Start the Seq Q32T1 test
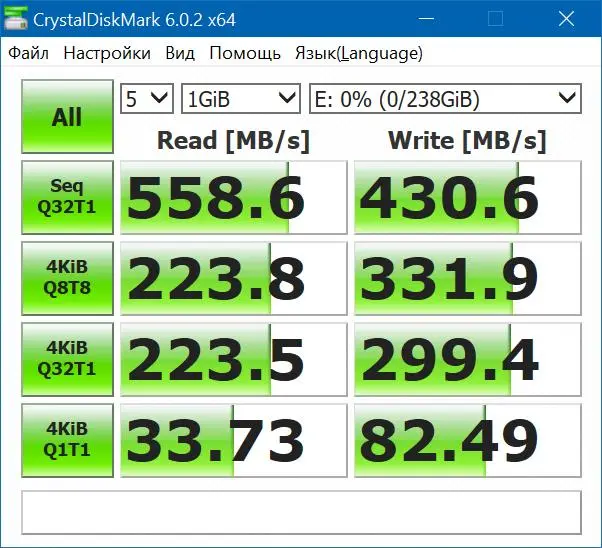 68,197
